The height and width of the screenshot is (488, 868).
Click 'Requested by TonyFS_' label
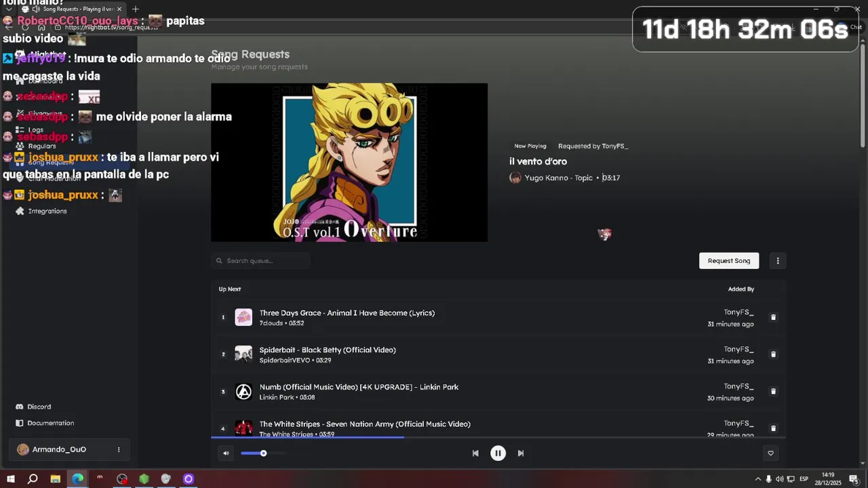coord(593,146)
